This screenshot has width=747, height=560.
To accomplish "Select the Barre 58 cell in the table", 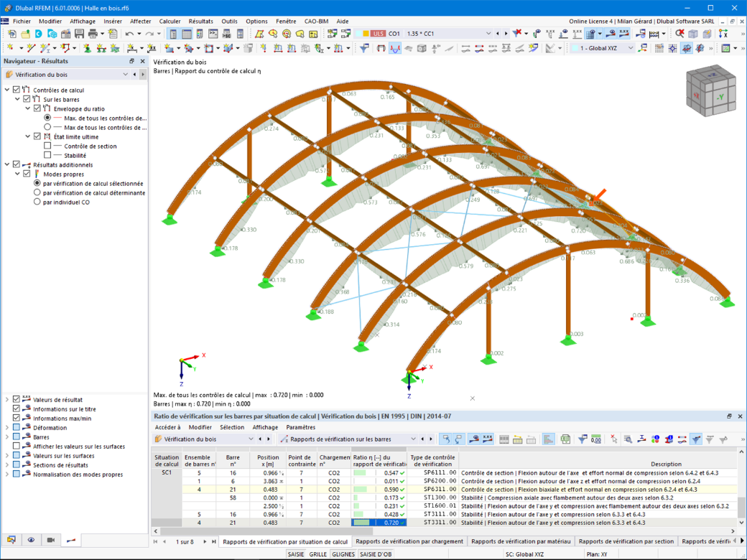I will pyautogui.click(x=233, y=498).
